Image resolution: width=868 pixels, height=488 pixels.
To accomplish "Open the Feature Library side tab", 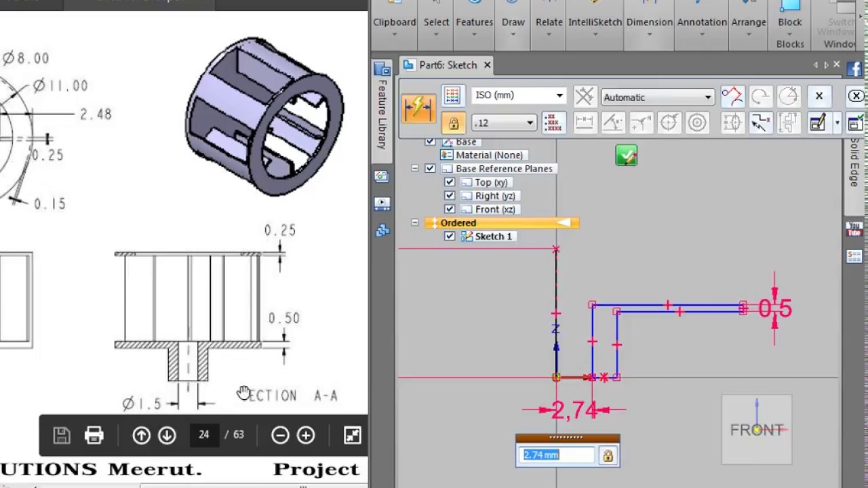I will (x=382, y=115).
